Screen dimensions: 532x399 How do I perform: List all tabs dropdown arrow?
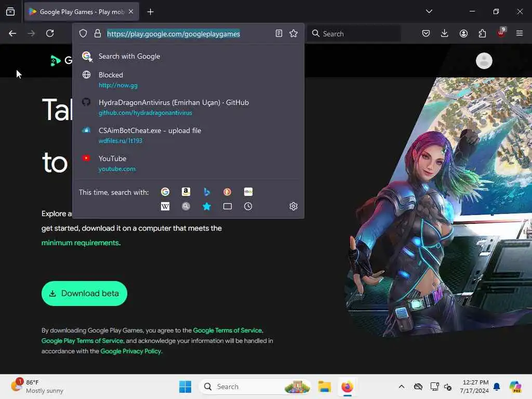[429, 11]
